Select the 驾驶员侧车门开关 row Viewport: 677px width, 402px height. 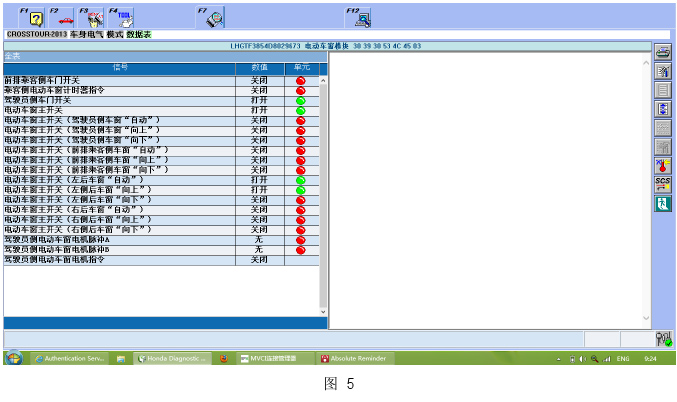coord(161,101)
